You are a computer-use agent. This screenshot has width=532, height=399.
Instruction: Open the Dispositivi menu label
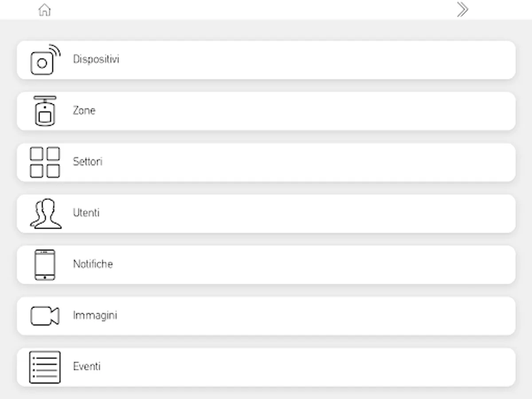tap(96, 59)
